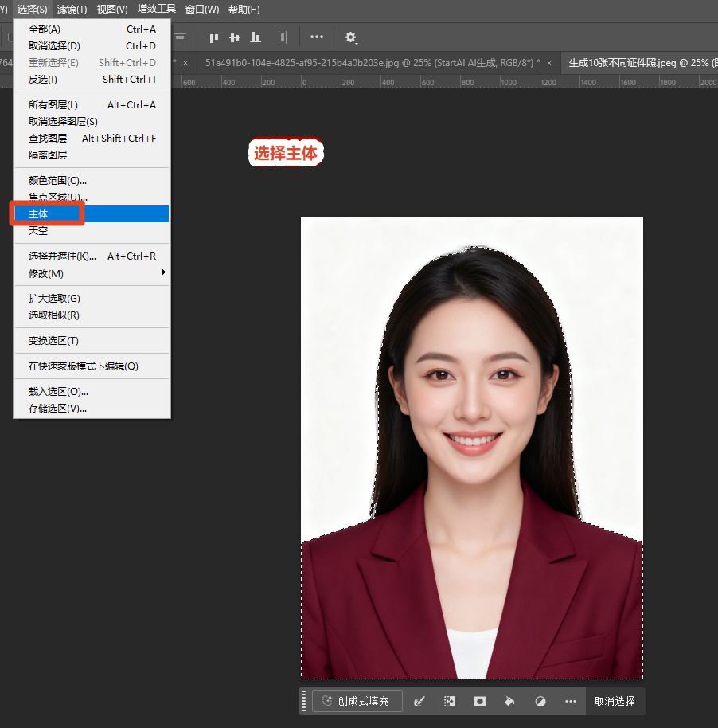Image resolution: width=718 pixels, height=728 pixels.
Task: Click the portrait photo on the canvas
Action: (471, 448)
